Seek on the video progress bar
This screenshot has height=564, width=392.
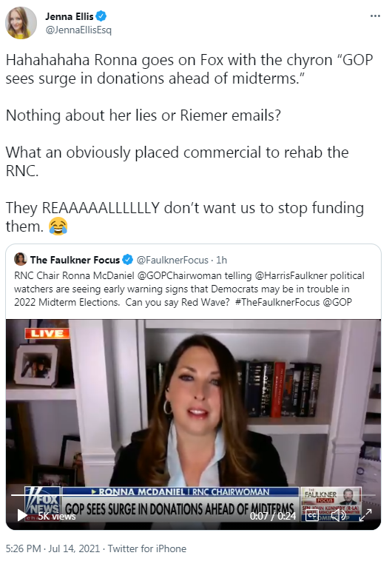click(193, 495)
